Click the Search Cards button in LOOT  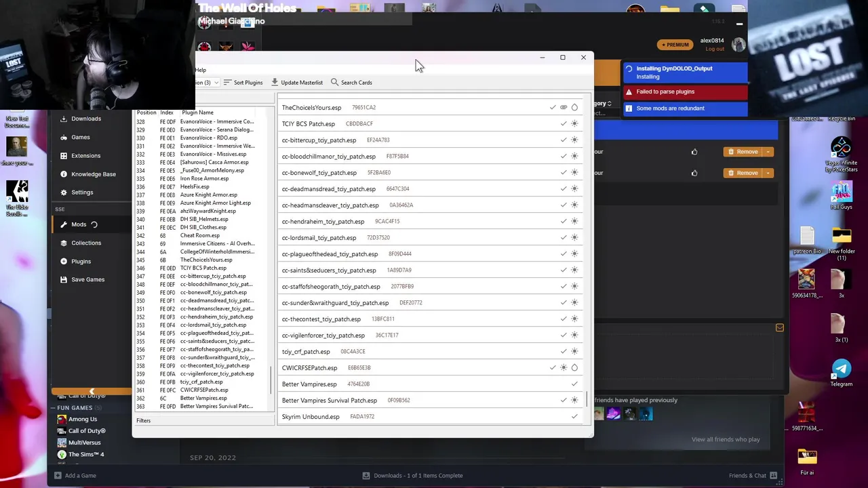(x=351, y=83)
